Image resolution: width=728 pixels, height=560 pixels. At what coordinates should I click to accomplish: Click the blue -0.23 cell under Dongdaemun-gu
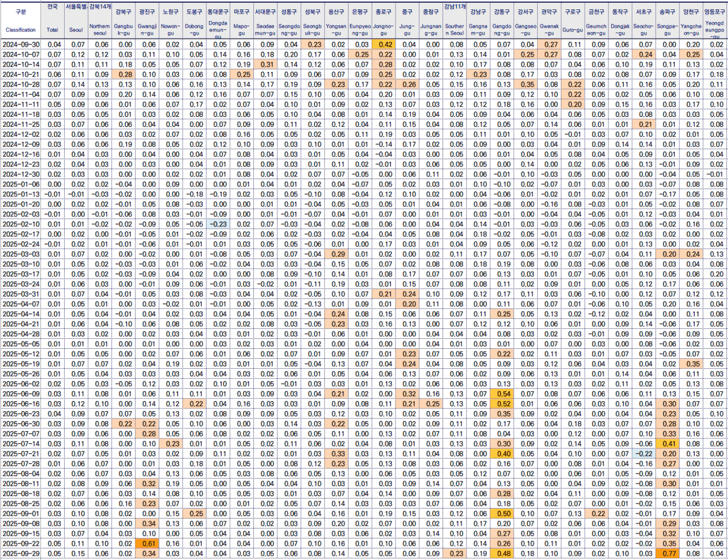pos(218,224)
